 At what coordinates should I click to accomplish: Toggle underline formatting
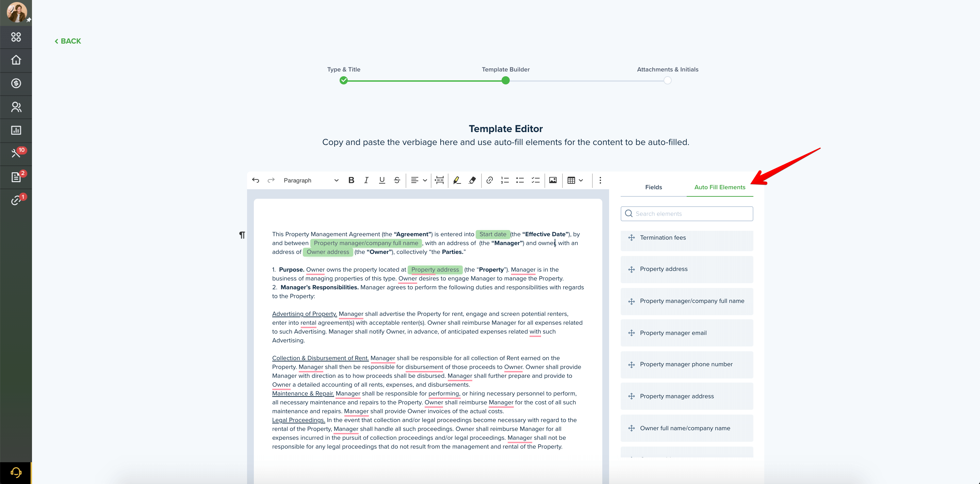382,180
